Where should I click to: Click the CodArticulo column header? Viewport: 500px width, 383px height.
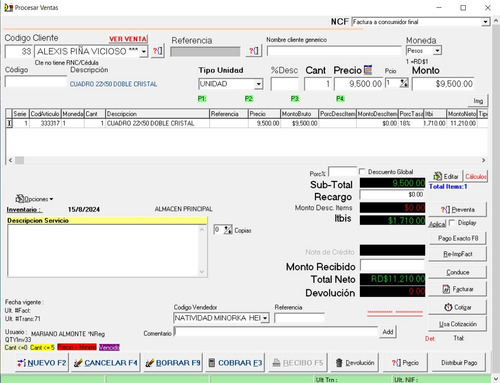45,114
